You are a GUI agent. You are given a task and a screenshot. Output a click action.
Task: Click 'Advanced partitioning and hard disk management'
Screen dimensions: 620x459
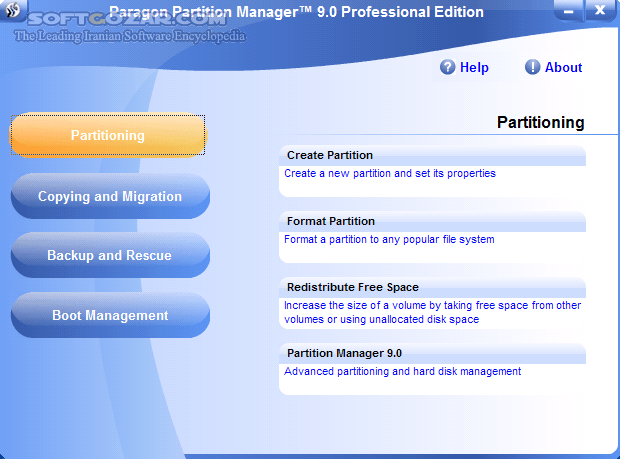(x=403, y=371)
